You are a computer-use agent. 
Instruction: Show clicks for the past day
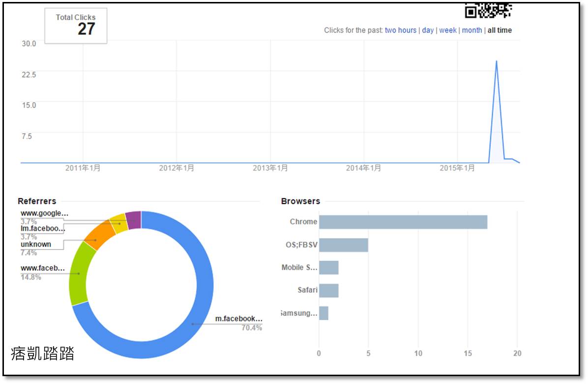point(428,30)
